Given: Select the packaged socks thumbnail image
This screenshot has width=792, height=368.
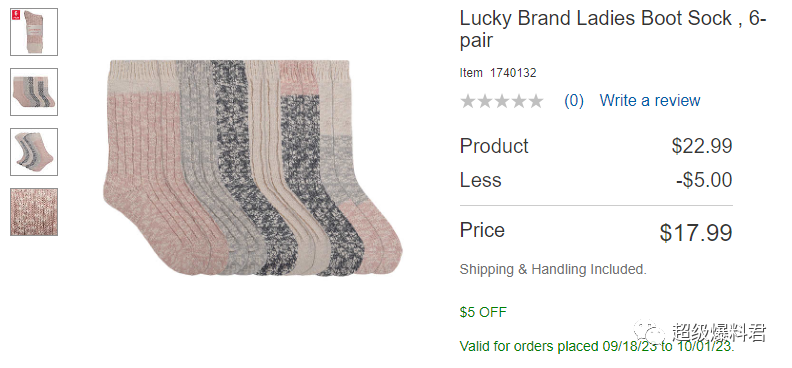Looking at the screenshot, I should tap(34, 32).
